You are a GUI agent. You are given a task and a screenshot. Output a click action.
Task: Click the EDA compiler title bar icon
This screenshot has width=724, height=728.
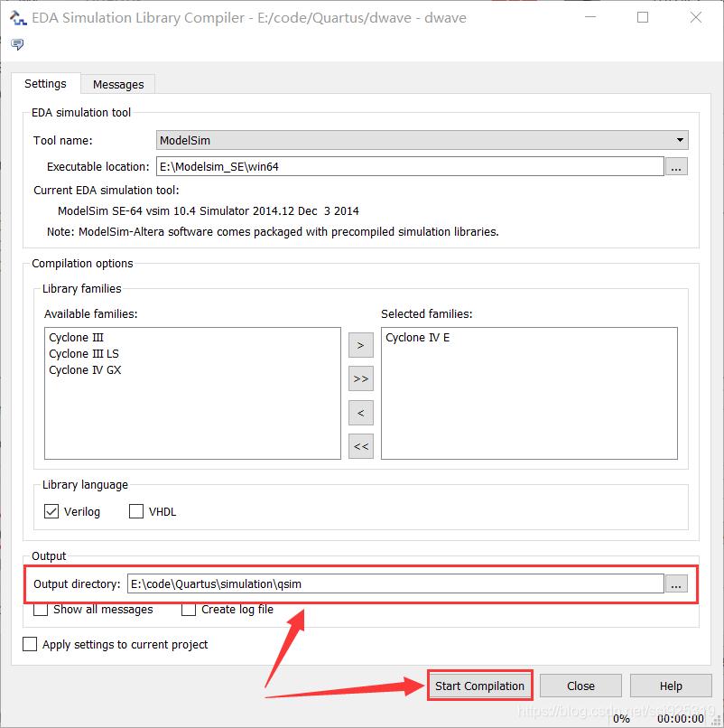tap(18, 18)
